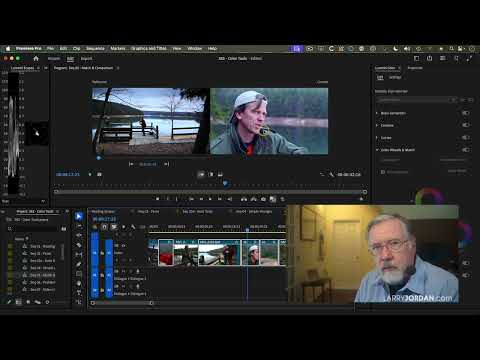Open the Lumetri Scopes panel menu
Viewport: 480px width, 360px height.
[39, 68]
